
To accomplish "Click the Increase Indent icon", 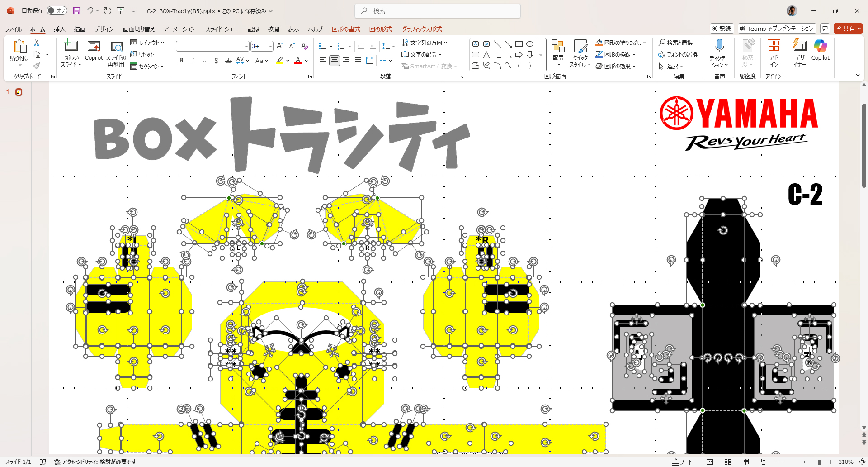I will [x=373, y=46].
